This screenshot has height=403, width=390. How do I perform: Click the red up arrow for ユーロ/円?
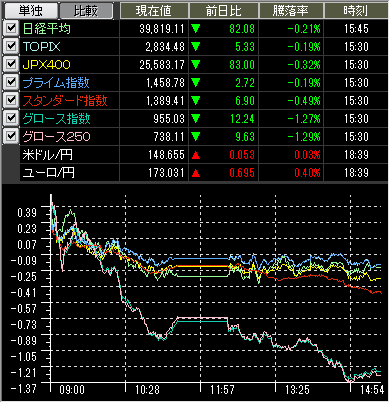(x=196, y=173)
